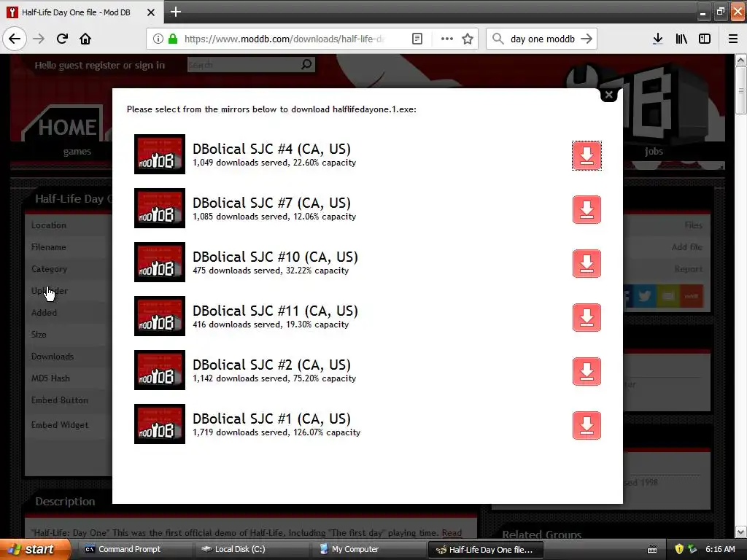The height and width of the screenshot is (560, 747).
Task: Open the Firefox hamburger menu
Action: pyautogui.click(x=732, y=39)
